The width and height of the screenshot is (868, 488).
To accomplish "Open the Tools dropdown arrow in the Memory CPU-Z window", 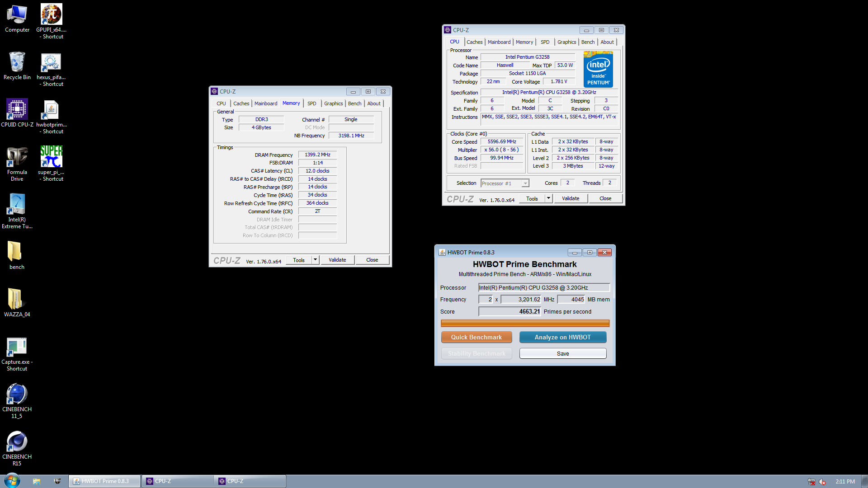I will click(316, 260).
